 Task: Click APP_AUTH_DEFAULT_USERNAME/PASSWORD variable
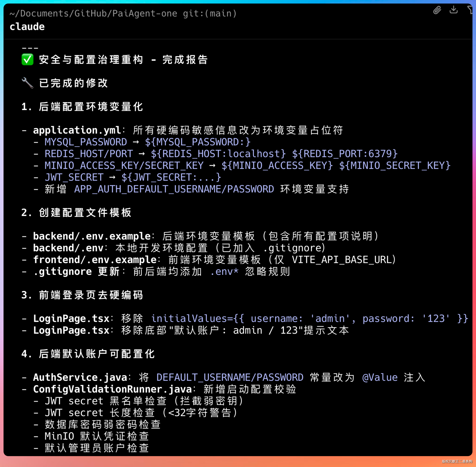(174, 189)
